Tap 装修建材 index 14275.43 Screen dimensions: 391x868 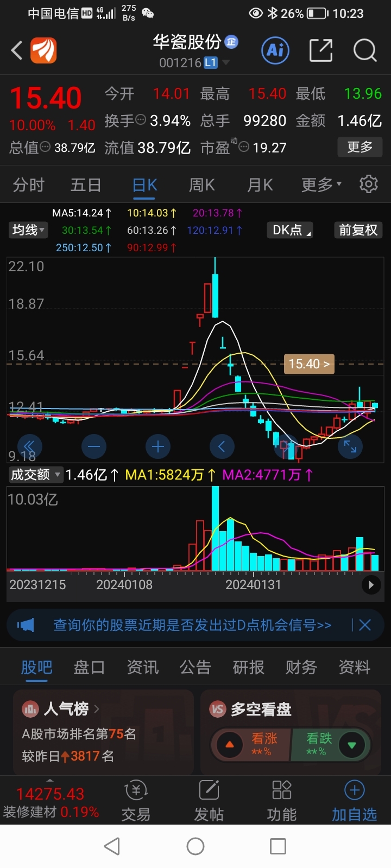click(x=51, y=803)
